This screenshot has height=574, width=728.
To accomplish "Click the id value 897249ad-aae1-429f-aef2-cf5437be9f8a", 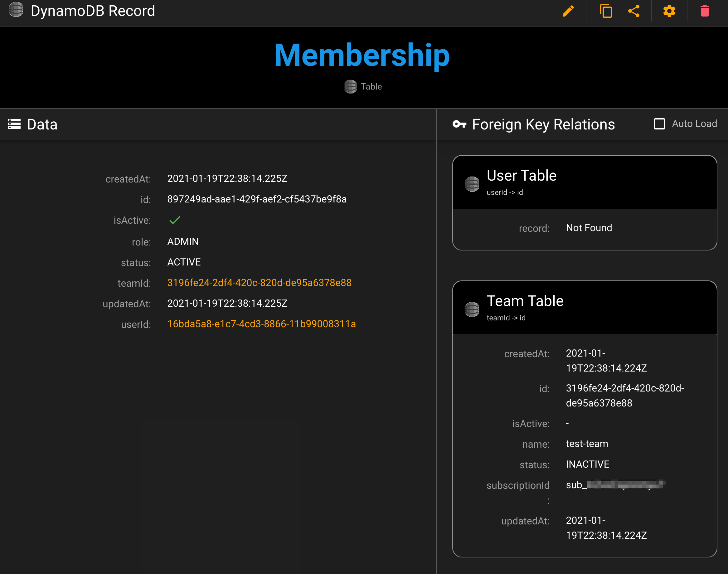I will (x=257, y=199).
